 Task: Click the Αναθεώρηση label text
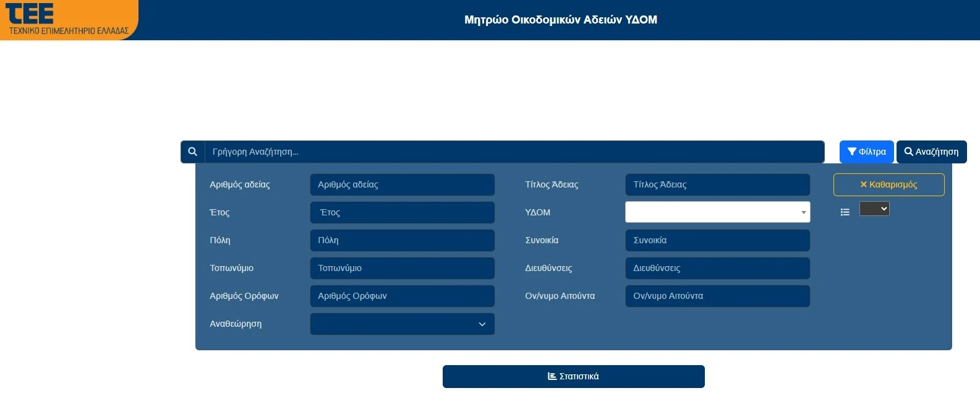tap(236, 324)
